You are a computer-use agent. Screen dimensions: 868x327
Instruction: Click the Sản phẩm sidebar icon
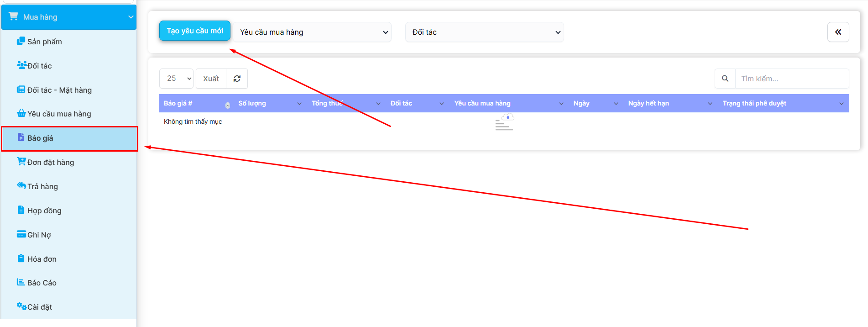21,41
